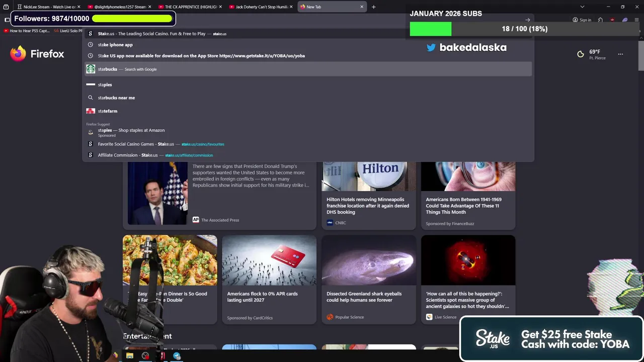Select Stake.us Leading Social Casino suggestion

tap(308, 34)
